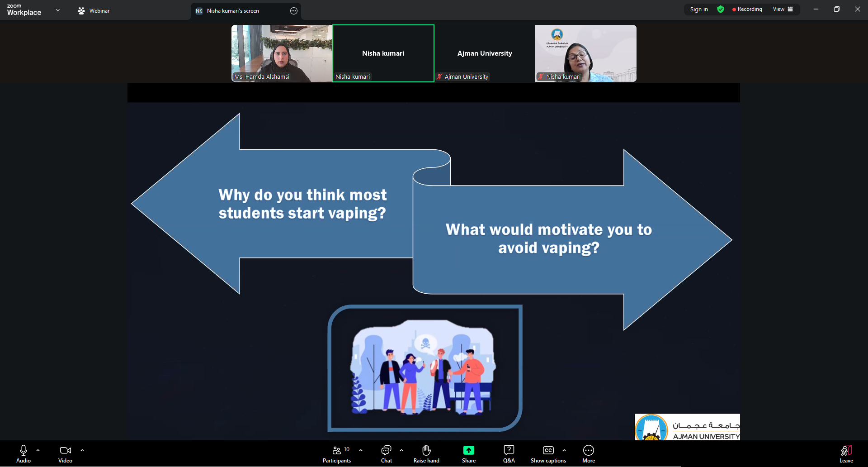The image size is (868, 467).
Task: Unmute with the Audio microphone button
Action: click(24, 454)
